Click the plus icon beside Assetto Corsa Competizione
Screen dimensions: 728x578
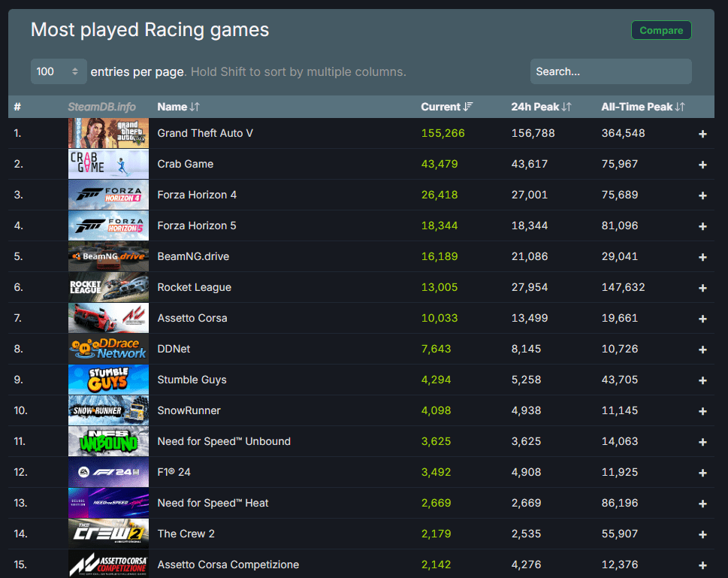coord(702,565)
